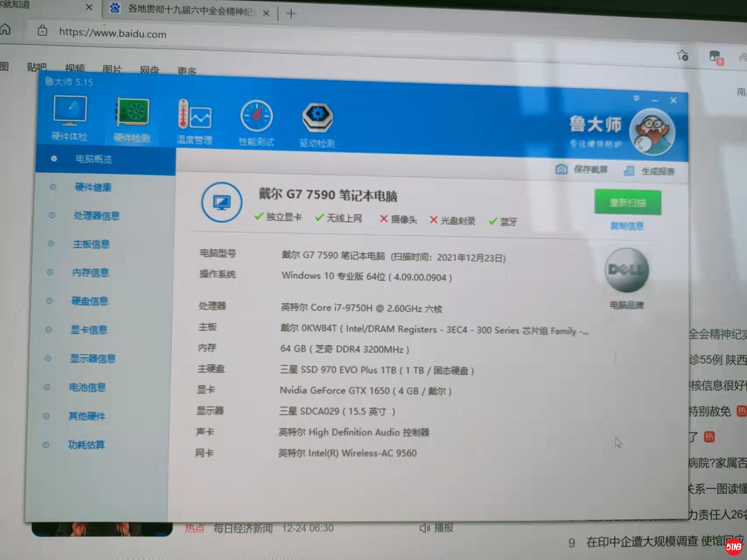This screenshot has width=747, height=560.
Task: Click the browser home icon
Action: 5,29
